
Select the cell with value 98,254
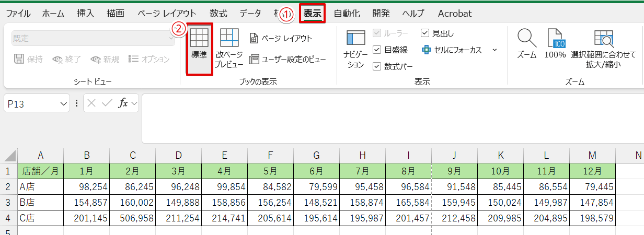[x=87, y=186]
